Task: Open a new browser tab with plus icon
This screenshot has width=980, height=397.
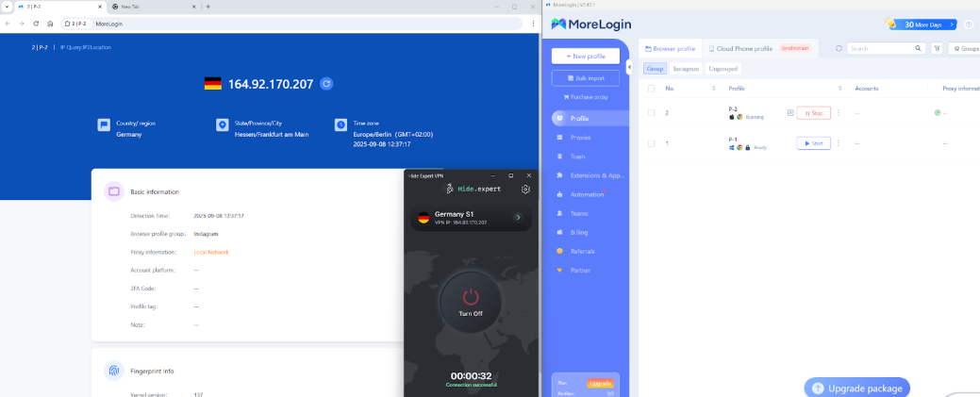Action: pyautogui.click(x=208, y=7)
